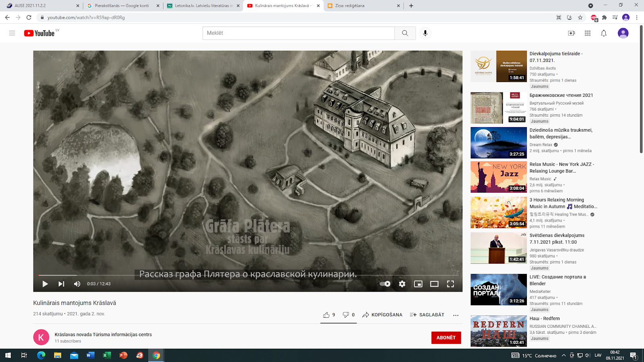Bookmark this page with star icon
This screenshot has width=644, height=362.
580,17
